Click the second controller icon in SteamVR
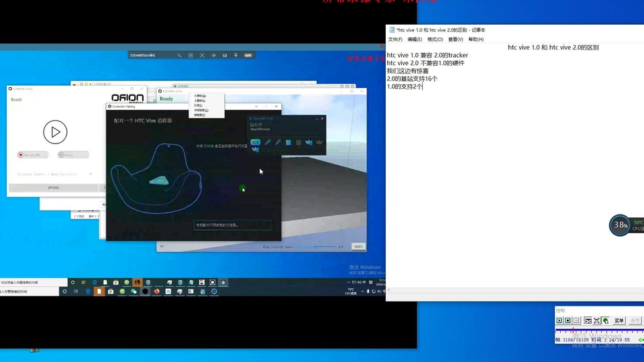This screenshot has width=644, height=362. point(278,142)
